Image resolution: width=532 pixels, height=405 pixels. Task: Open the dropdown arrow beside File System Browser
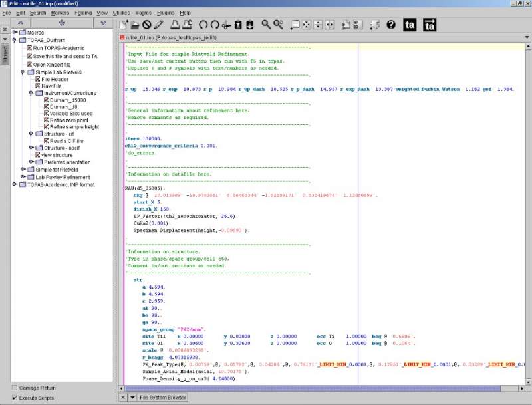[132, 397]
